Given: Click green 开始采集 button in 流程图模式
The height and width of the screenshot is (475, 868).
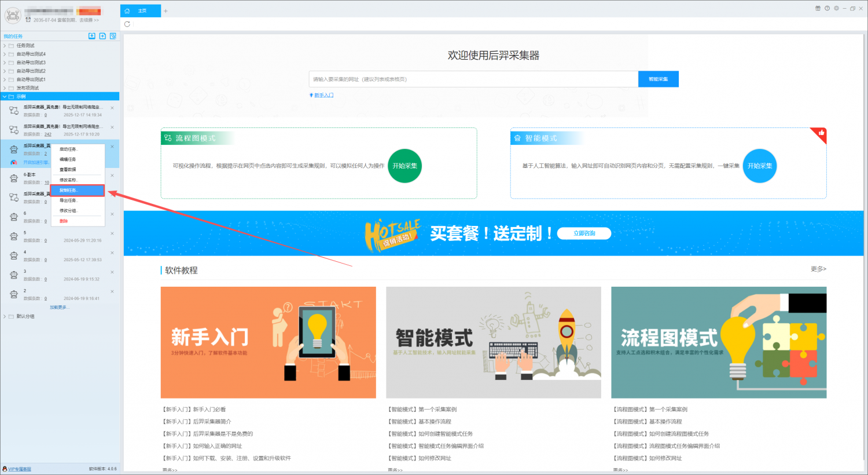Looking at the screenshot, I should (x=404, y=166).
